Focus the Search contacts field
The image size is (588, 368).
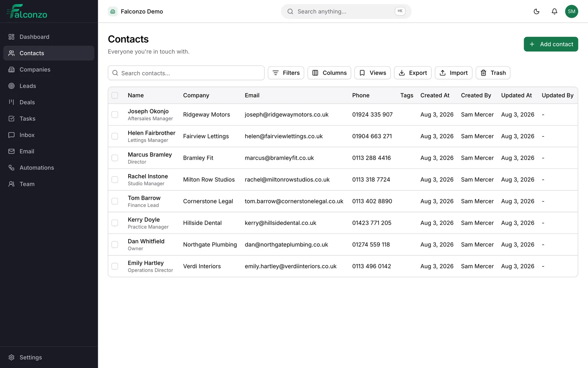tap(186, 73)
